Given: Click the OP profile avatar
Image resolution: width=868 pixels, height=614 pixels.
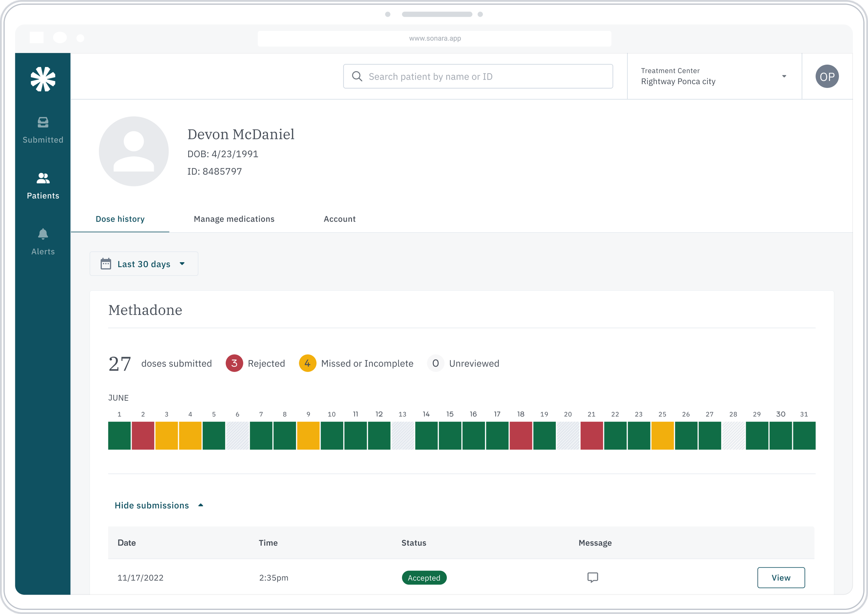Looking at the screenshot, I should 826,76.
